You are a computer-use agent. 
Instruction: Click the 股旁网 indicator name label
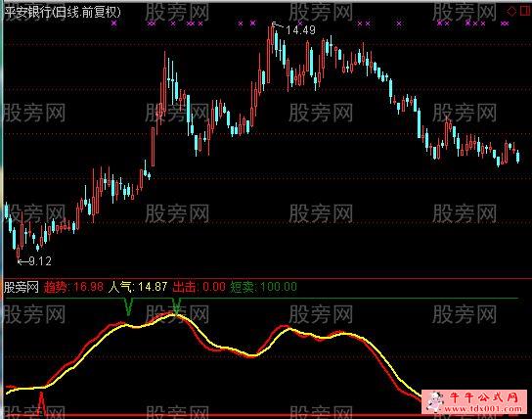[x=22, y=287]
